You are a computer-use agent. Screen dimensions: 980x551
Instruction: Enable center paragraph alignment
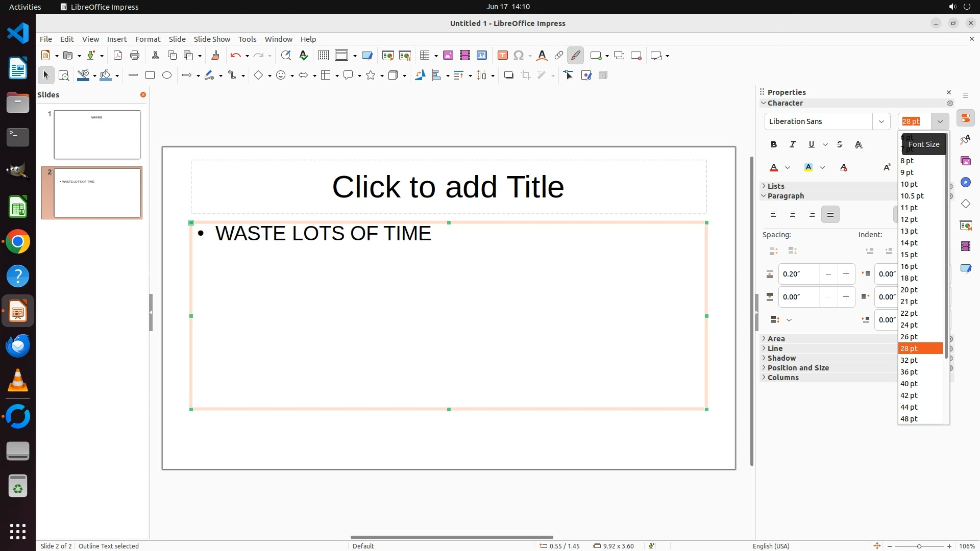click(x=793, y=215)
